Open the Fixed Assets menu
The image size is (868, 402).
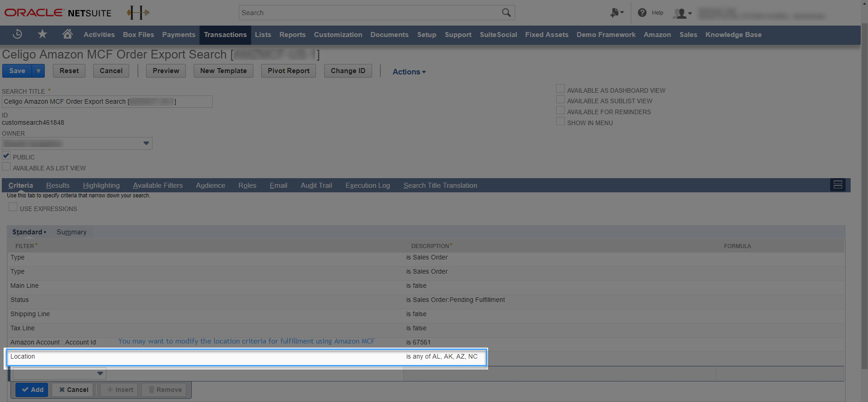[547, 35]
